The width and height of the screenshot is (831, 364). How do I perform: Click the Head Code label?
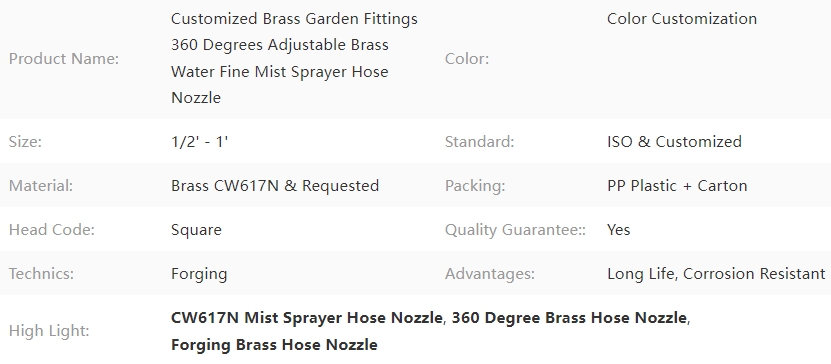coord(52,230)
